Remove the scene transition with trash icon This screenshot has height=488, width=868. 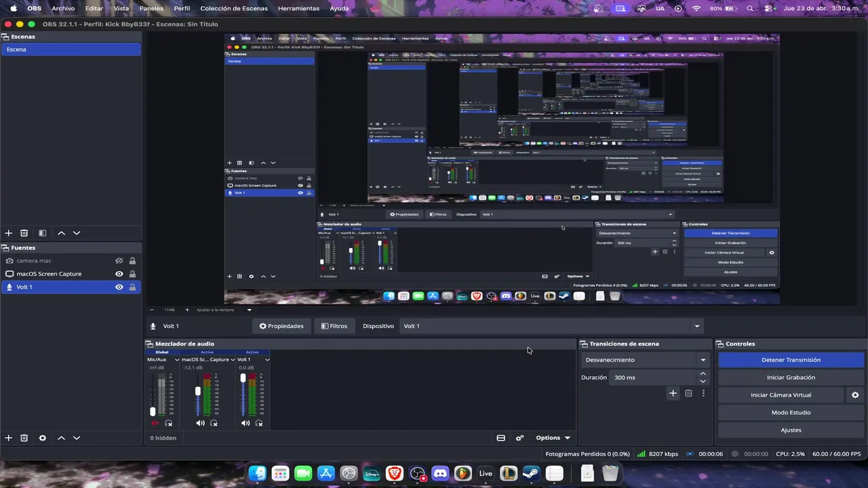[688, 393]
